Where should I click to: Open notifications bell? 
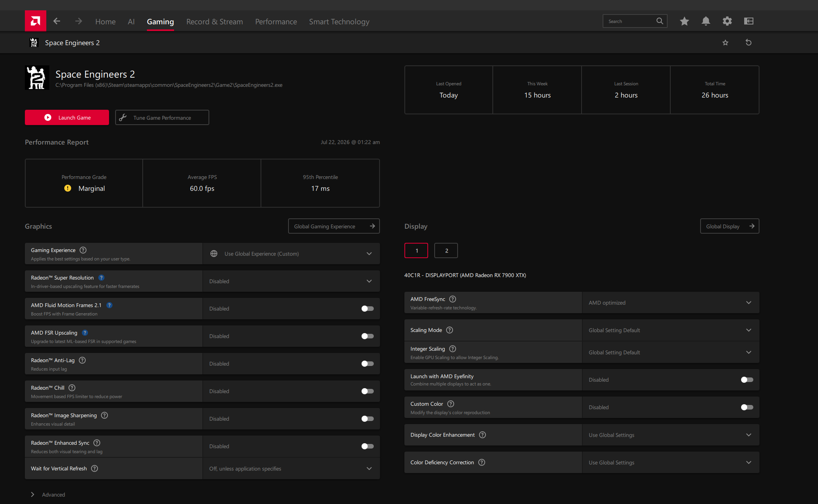[706, 21]
